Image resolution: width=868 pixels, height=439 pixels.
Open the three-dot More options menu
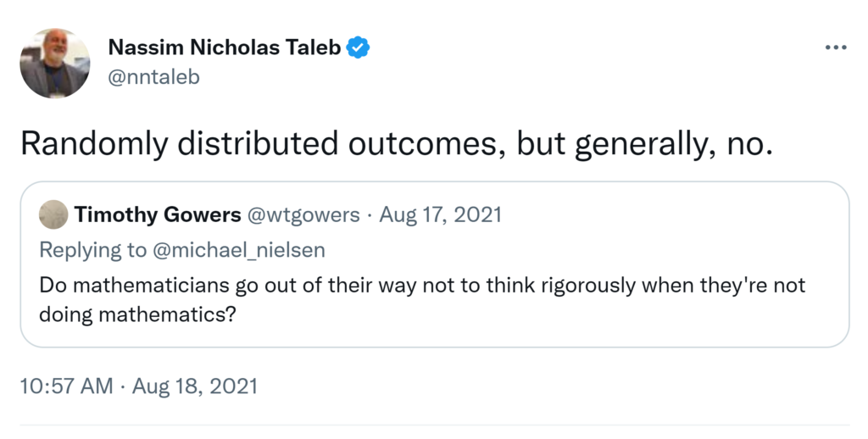tap(836, 47)
